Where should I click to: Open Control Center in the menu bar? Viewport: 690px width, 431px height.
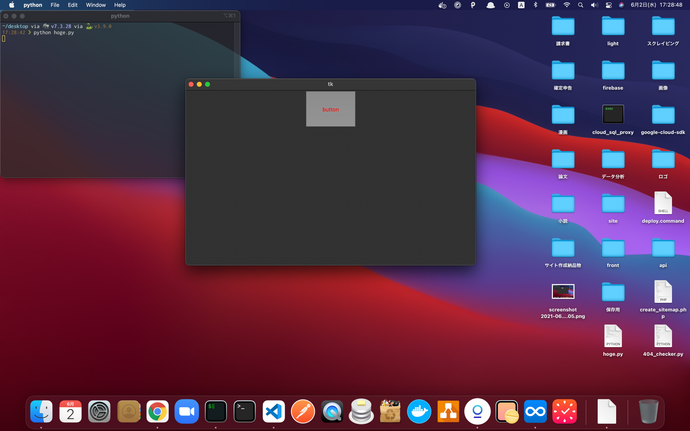[609, 5]
